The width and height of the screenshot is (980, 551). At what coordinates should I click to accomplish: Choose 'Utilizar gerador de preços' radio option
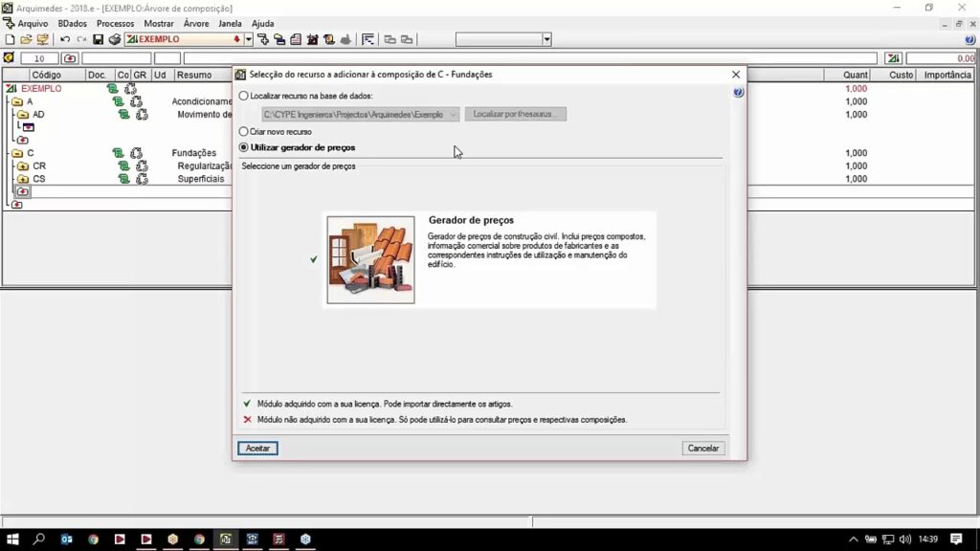point(243,147)
